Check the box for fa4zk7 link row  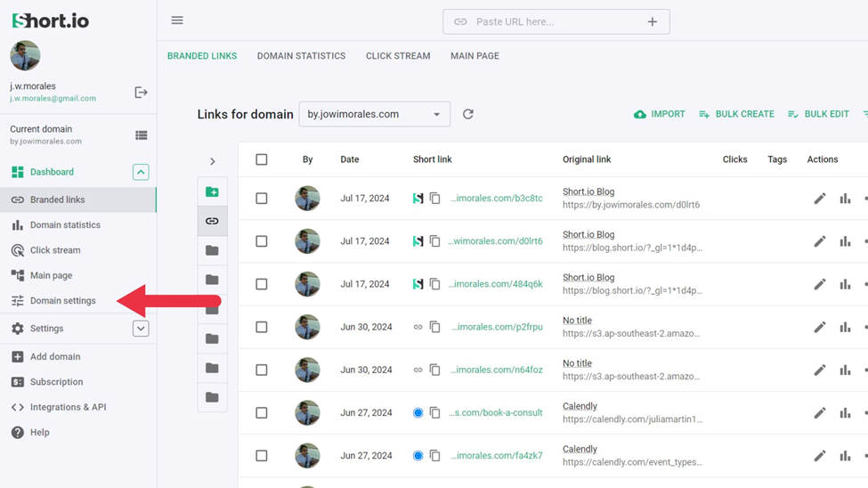pos(261,456)
